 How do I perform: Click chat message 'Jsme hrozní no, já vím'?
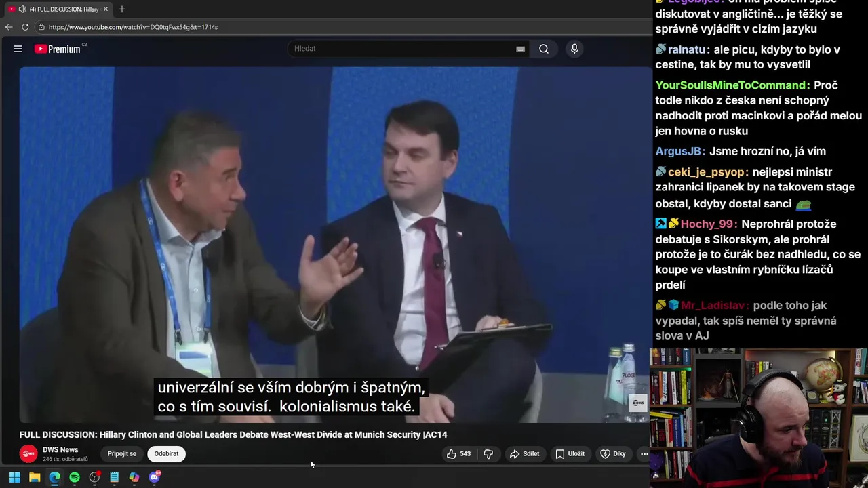coord(767,152)
